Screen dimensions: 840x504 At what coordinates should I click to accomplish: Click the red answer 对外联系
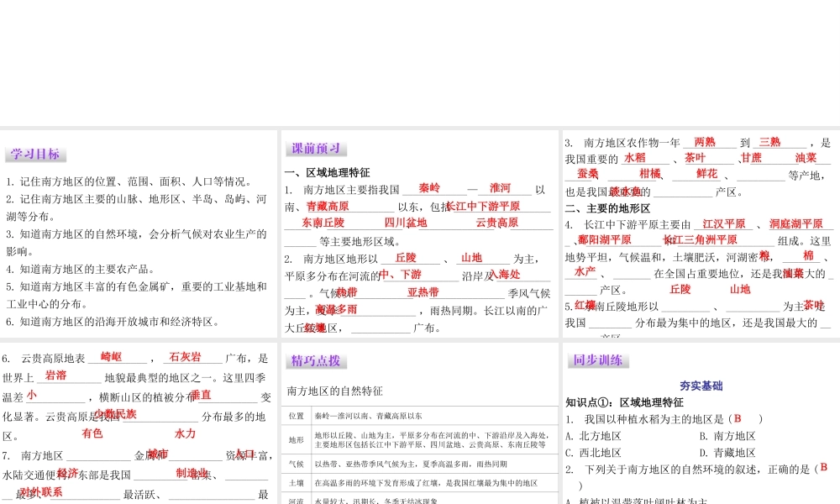40,491
